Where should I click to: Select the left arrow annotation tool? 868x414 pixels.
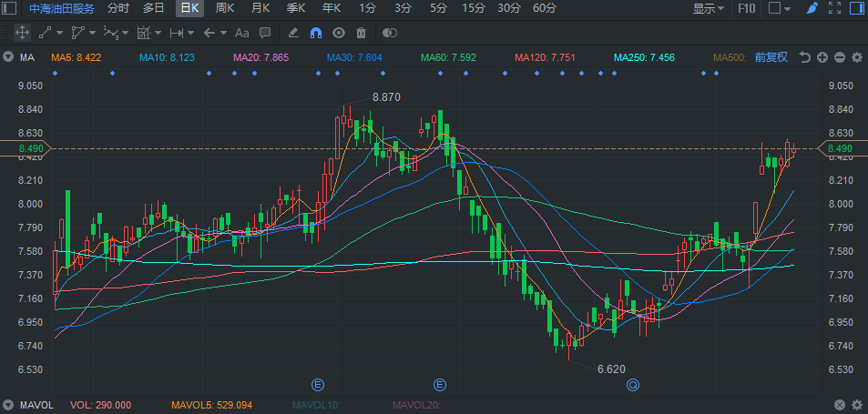coord(209,33)
